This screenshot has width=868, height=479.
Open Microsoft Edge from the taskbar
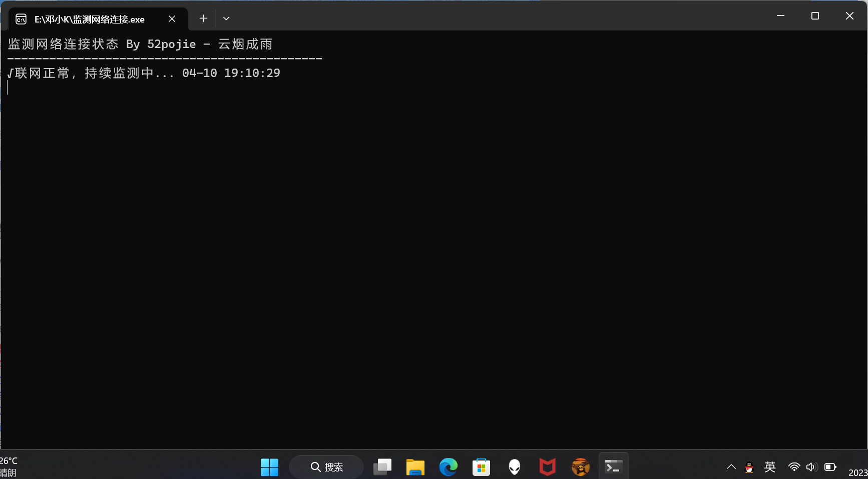tap(449, 467)
